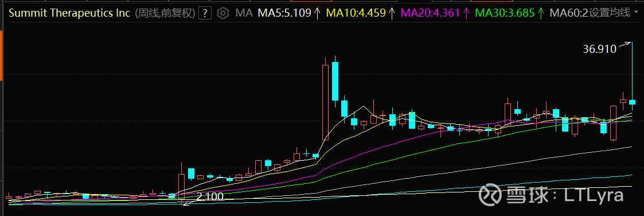644x216 pixels.
Task: Click the question mark help icon
Action: (x=205, y=14)
